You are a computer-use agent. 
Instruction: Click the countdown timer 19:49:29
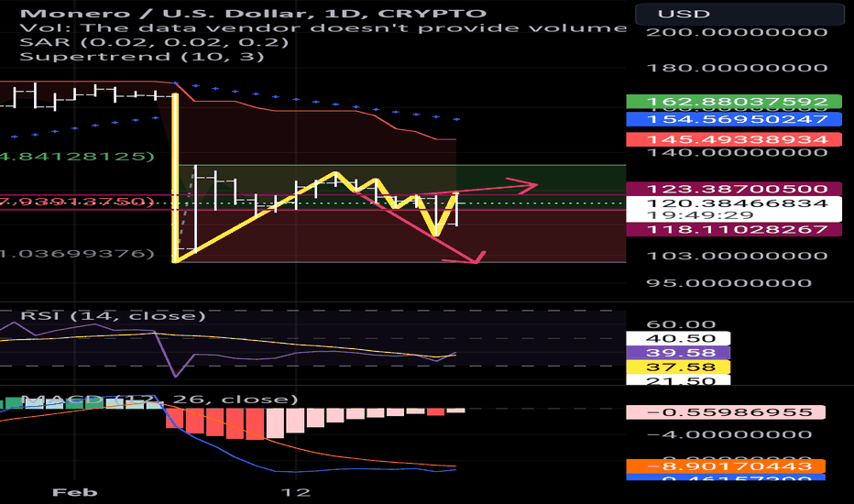tap(700, 215)
